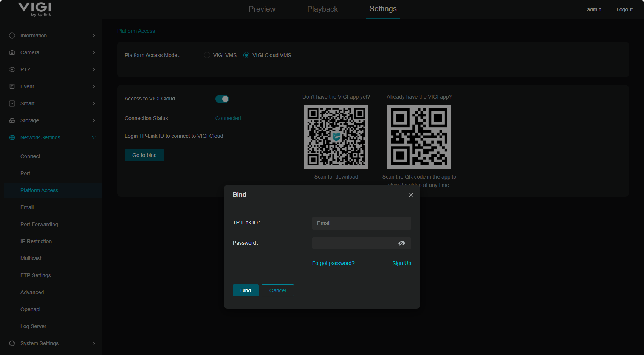Click the Logout link
Viewport: 644px width, 355px height.
coord(624,9)
